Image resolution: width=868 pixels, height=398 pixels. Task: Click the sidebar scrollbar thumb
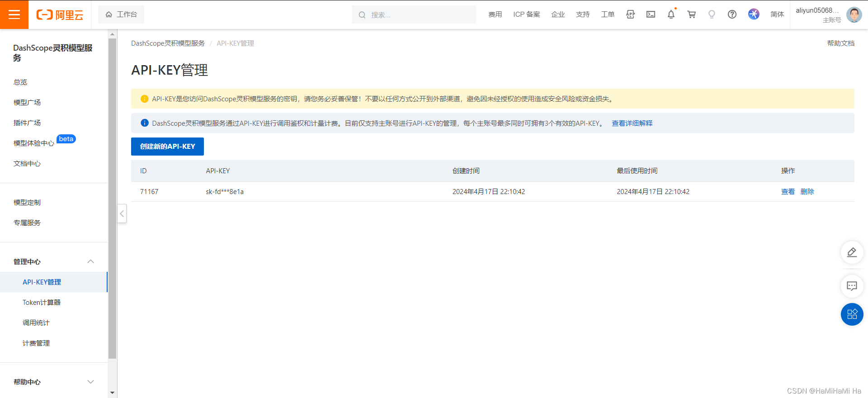pos(113,199)
